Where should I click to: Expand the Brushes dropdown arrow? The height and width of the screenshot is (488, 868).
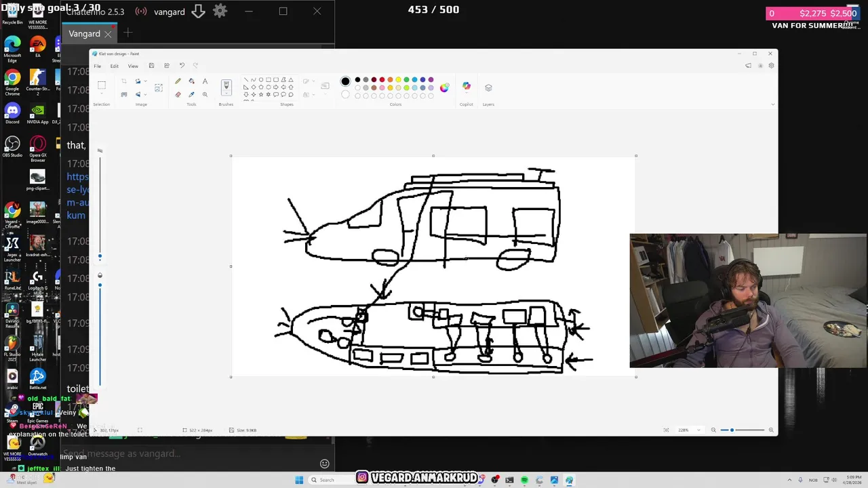[226, 94]
